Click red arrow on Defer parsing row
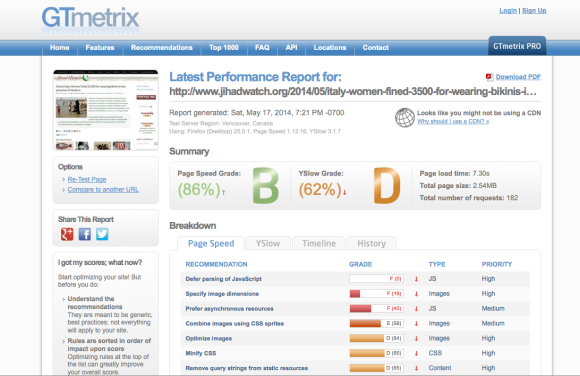The height and width of the screenshot is (376, 580). point(417,279)
